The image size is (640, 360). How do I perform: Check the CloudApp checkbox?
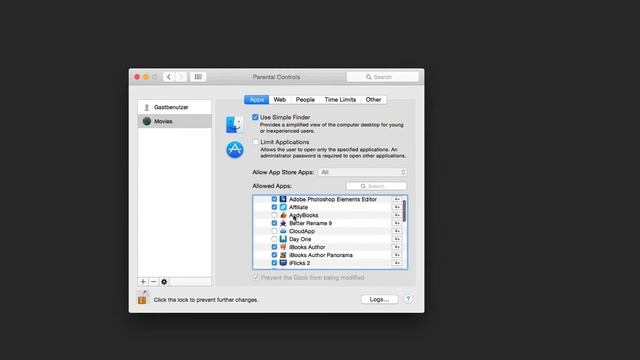(274, 231)
